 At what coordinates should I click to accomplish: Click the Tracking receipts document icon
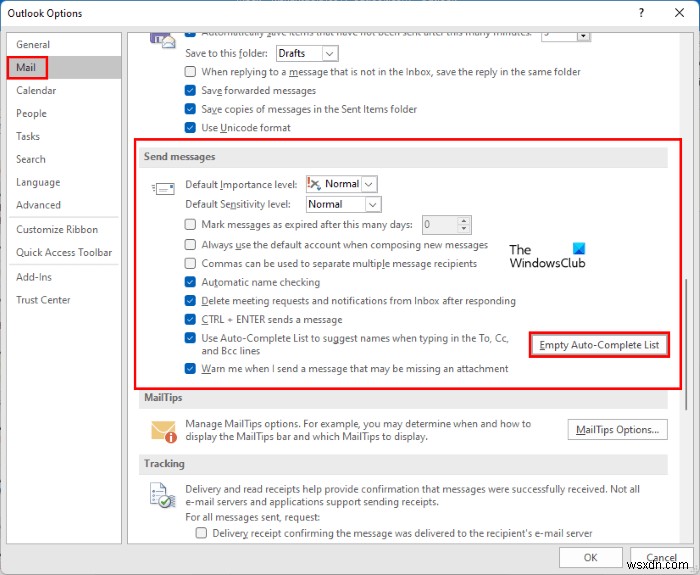[x=162, y=496]
